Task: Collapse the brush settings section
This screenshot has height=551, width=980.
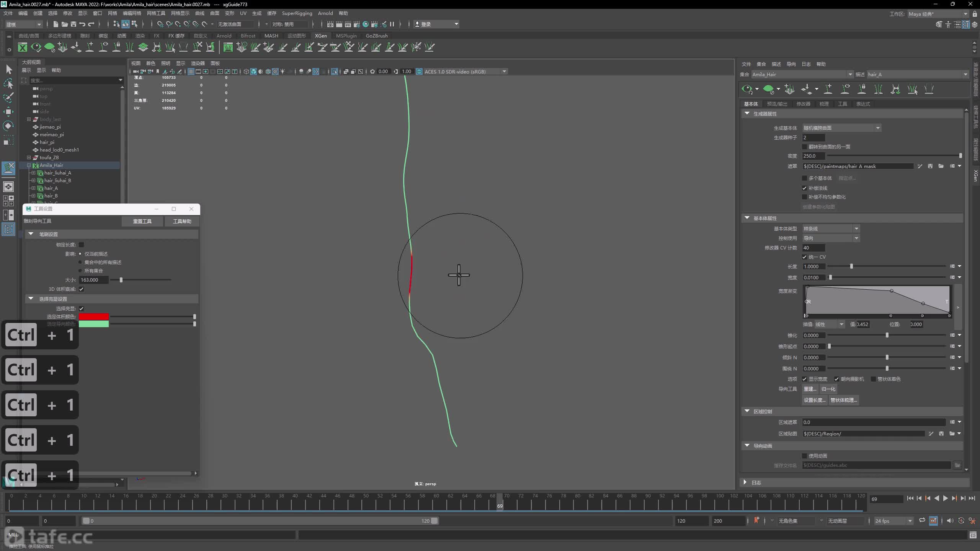Action: (x=31, y=234)
